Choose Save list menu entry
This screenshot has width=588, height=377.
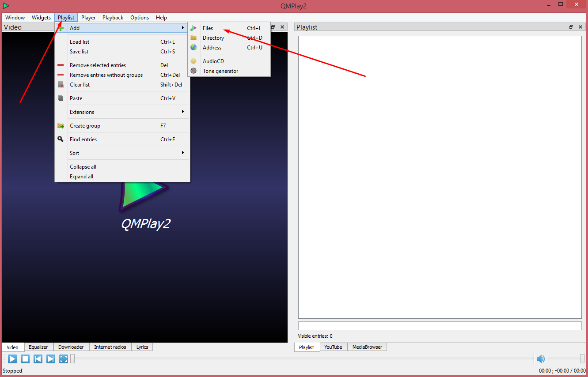[x=122, y=52]
